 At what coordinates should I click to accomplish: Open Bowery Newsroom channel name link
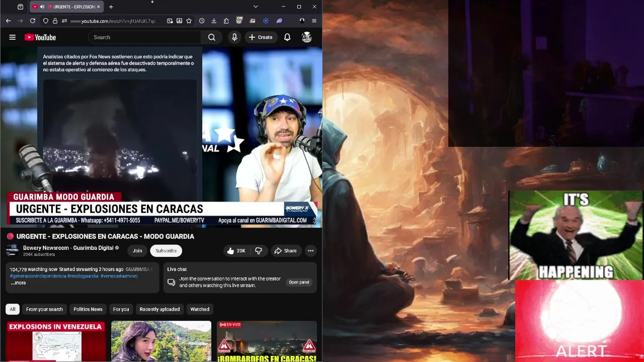pos(68,248)
